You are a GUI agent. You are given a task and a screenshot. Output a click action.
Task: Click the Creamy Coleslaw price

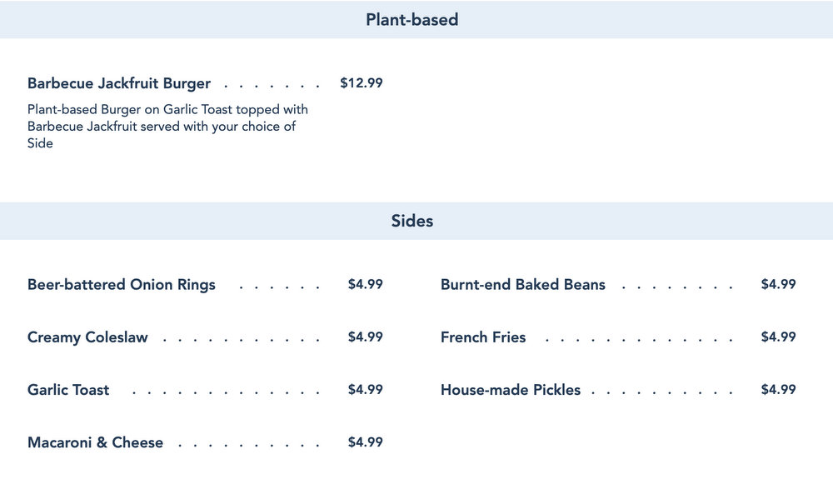(365, 337)
